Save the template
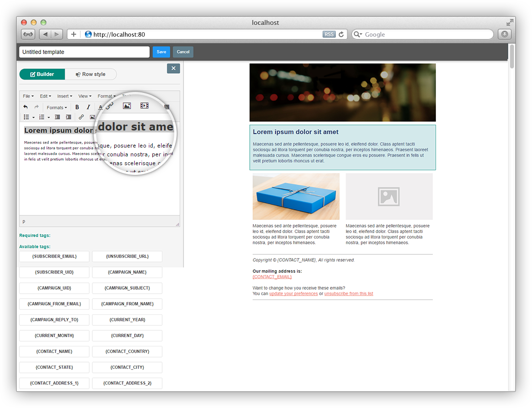The height and width of the screenshot is (408, 532). tap(161, 51)
